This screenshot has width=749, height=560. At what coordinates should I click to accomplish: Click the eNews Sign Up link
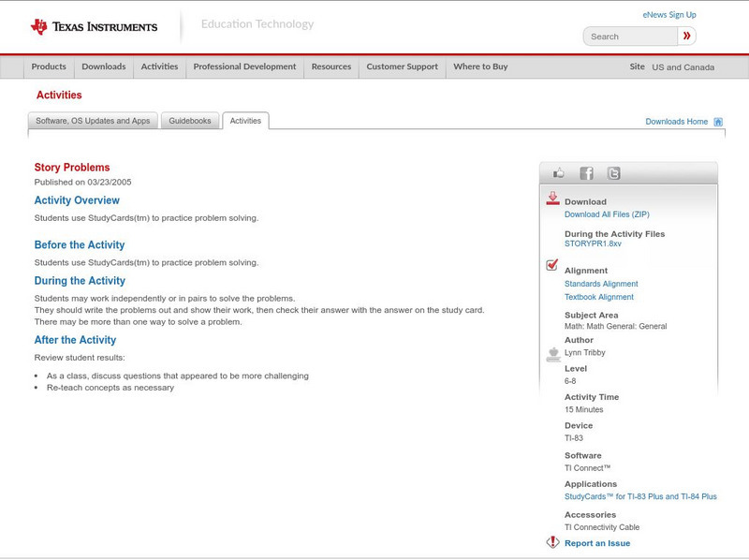pos(668,15)
